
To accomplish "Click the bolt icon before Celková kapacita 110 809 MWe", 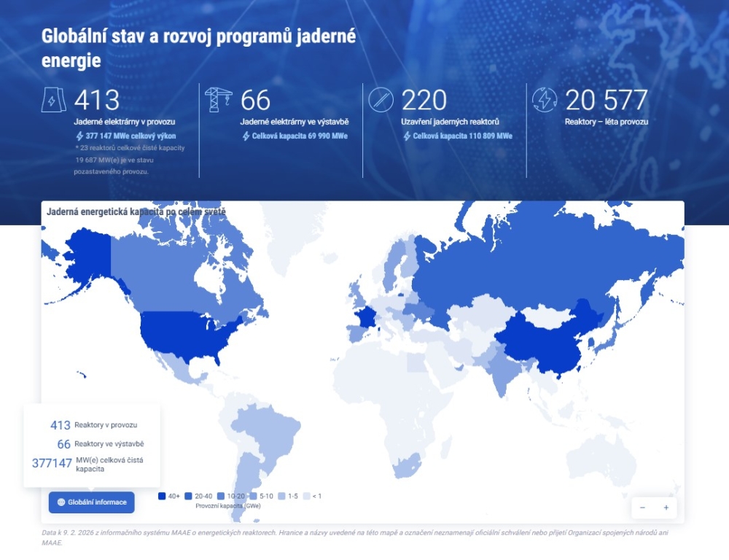I will click(408, 136).
